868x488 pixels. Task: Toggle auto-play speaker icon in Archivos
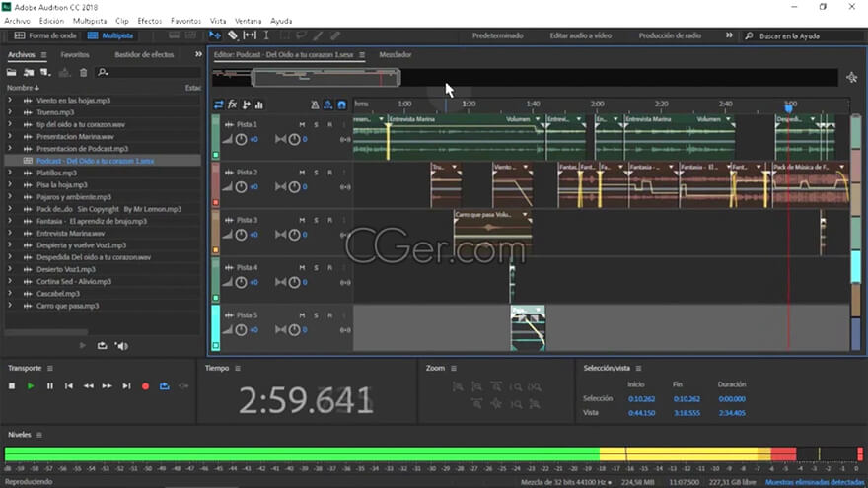pos(121,346)
